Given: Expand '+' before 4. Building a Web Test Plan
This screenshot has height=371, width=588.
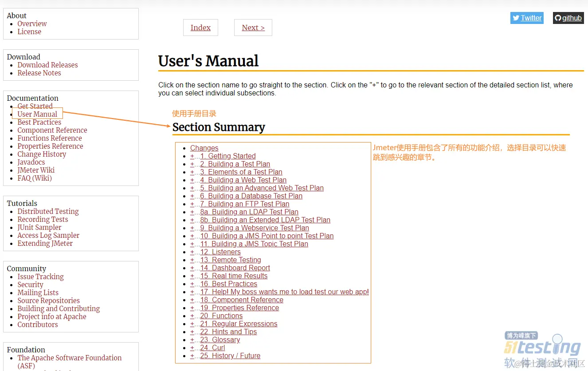Looking at the screenshot, I should pos(192,180).
